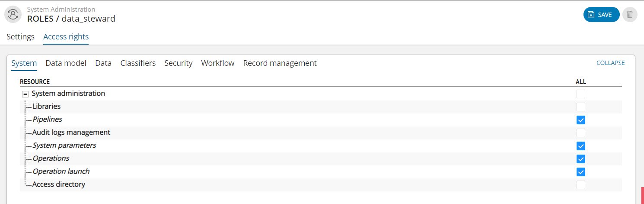This screenshot has height=204, width=644.
Task: Select the Operations resource row
Action: (321, 159)
